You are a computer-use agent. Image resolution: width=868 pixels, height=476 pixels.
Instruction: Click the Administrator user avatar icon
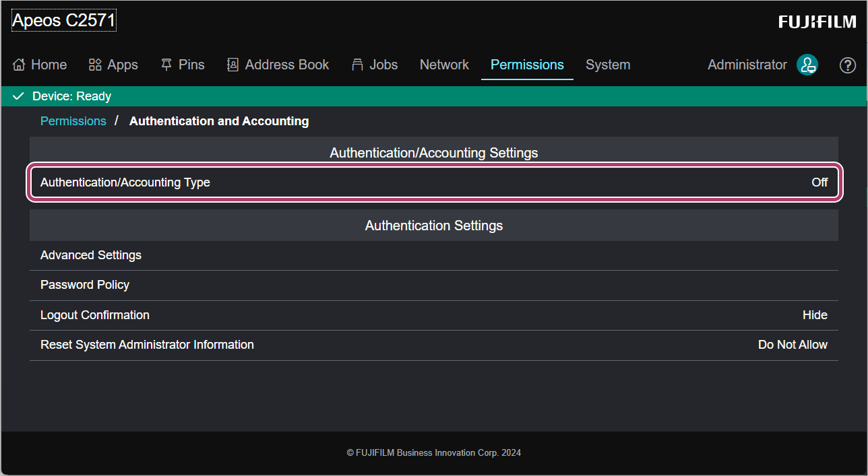807,65
